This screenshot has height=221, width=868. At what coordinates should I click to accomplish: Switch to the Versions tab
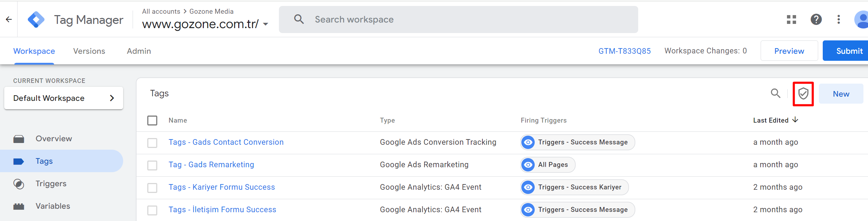coord(89,51)
